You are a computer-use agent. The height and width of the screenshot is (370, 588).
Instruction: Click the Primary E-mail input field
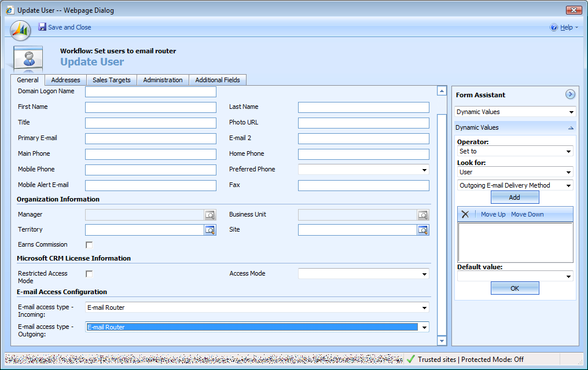point(150,138)
